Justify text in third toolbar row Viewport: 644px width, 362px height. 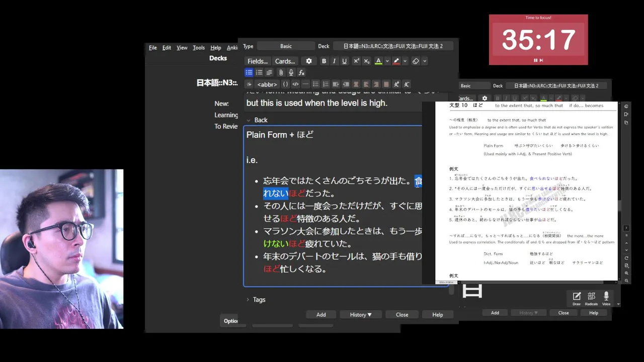pos(386,84)
